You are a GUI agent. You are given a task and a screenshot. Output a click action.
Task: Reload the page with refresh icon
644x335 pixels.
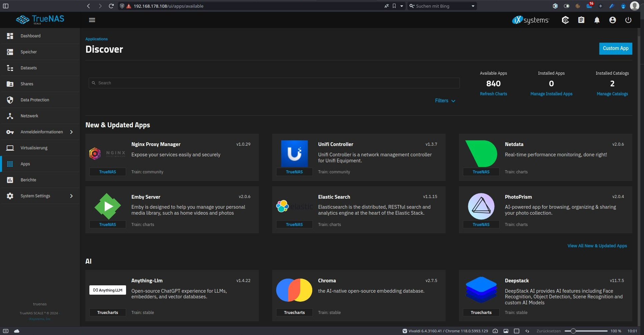pyautogui.click(x=111, y=6)
